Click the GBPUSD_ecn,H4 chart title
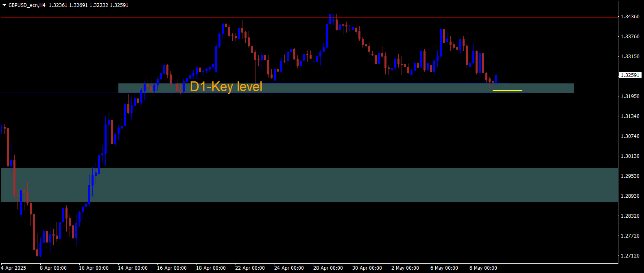The height and width of the screenshot is (273, 644). [27, 5]
